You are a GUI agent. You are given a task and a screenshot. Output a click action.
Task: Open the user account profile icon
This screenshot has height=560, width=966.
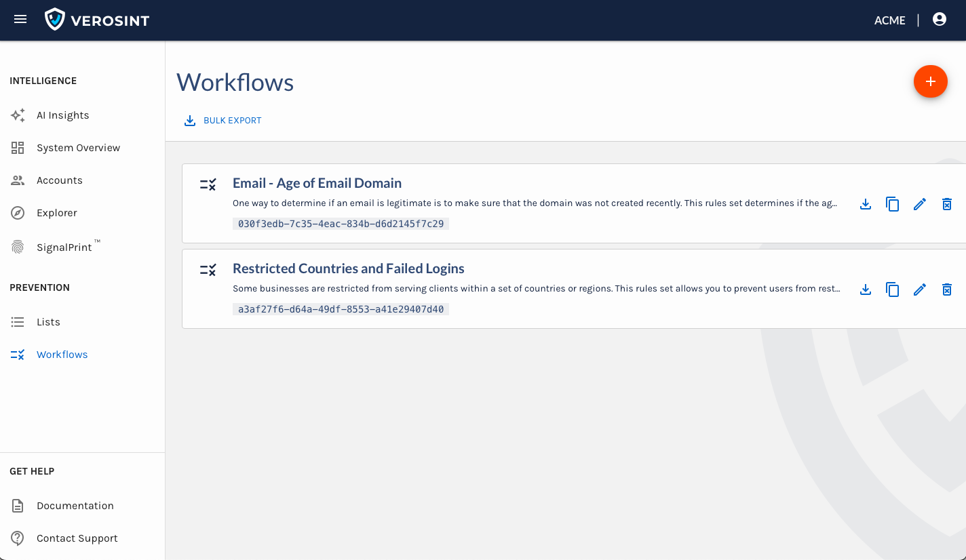coord(939,20)
